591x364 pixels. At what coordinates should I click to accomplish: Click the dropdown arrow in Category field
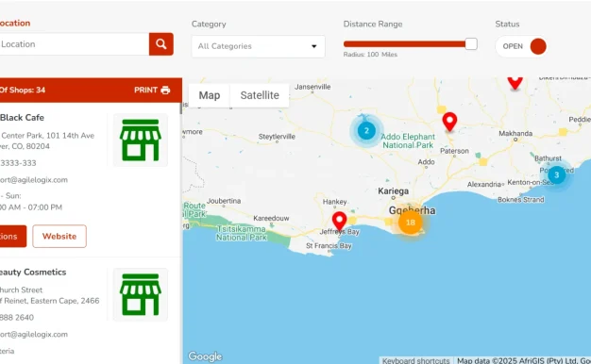[x=313, y=46]
